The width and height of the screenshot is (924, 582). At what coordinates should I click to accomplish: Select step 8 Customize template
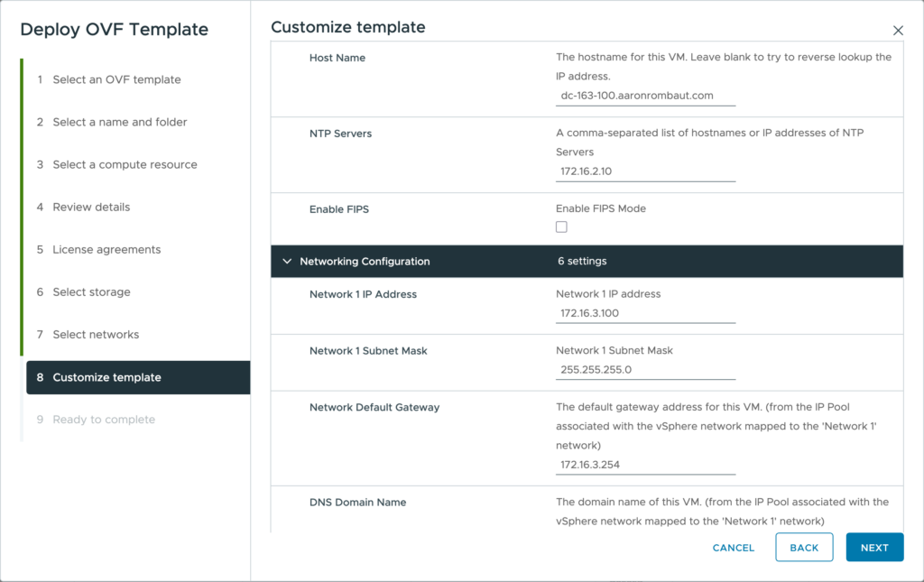point(106,377)
